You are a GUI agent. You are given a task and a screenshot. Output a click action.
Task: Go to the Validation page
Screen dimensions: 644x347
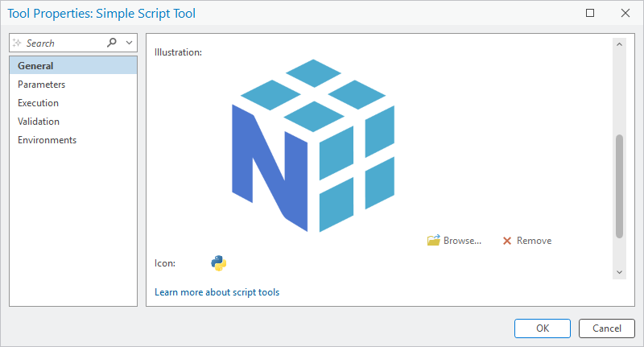tap(39, 122)
